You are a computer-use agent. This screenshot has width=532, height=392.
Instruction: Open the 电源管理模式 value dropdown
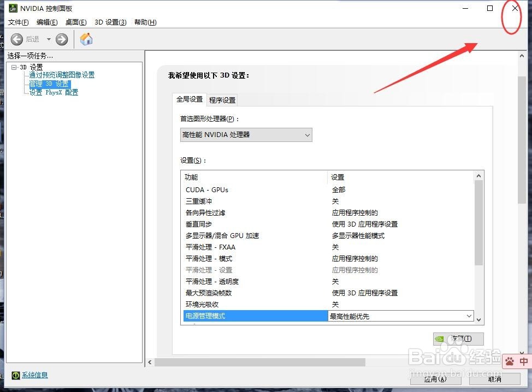469,316
